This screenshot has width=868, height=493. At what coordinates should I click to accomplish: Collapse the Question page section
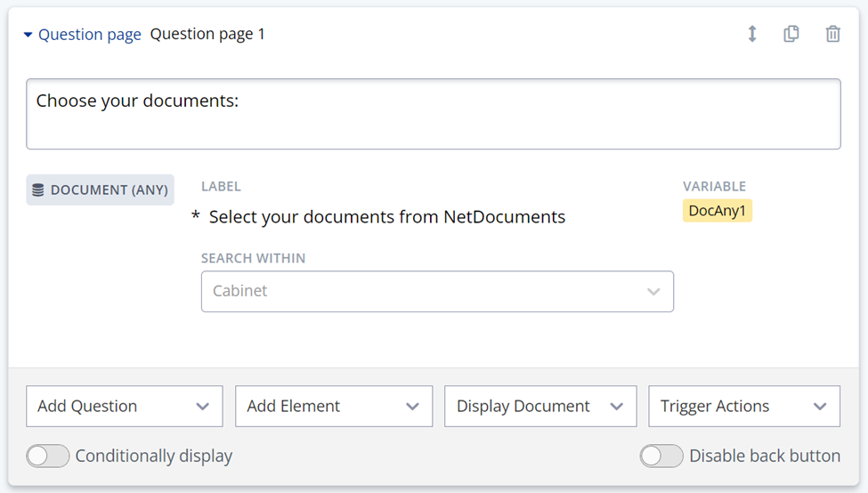[28, 35]
